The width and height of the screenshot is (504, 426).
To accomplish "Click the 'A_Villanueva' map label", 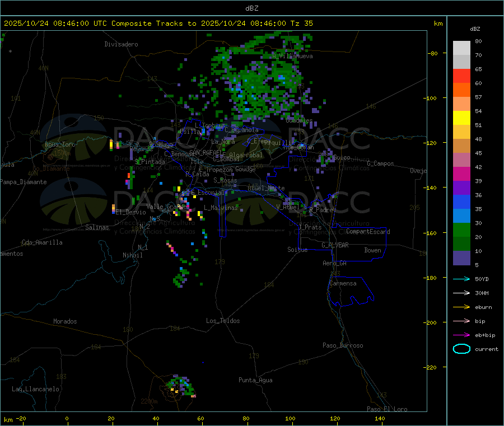I will tap(292, 56).
